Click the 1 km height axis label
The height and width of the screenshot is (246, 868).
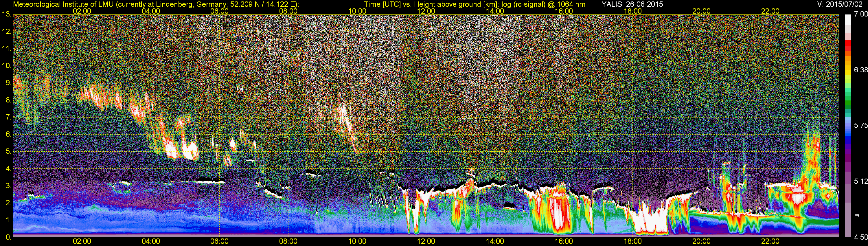point(8,220)
